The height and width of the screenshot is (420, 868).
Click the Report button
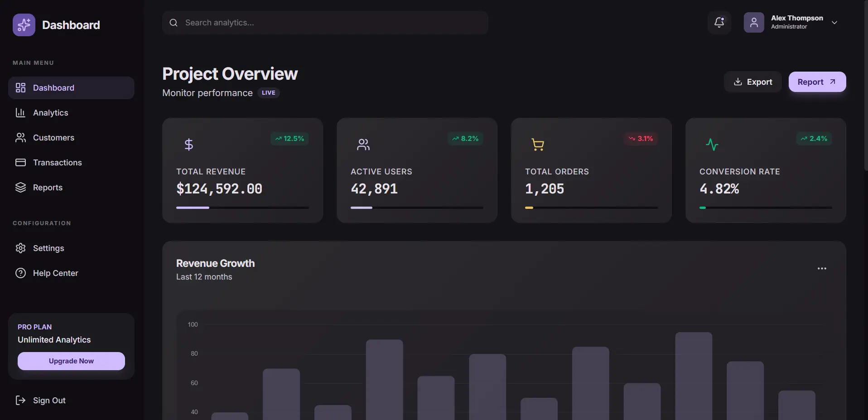click(817, 82)
